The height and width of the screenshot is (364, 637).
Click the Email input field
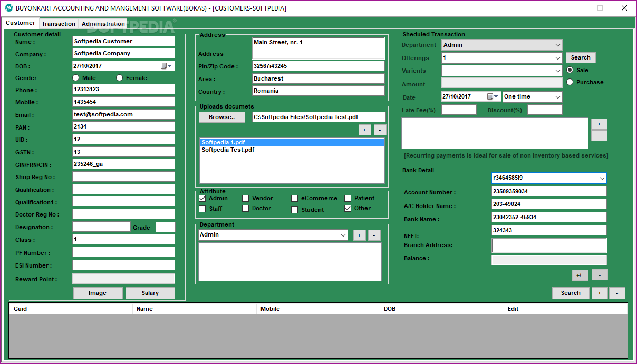pos(123,114)
